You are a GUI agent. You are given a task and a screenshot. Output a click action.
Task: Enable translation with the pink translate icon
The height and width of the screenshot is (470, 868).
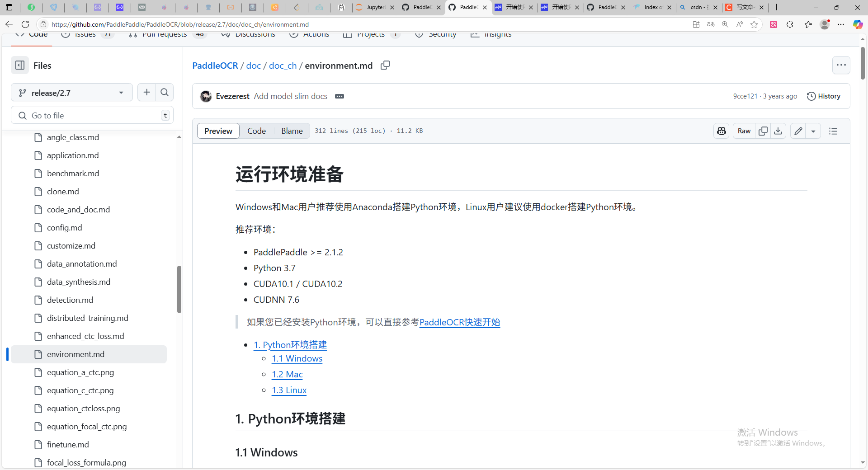point(774,24)
